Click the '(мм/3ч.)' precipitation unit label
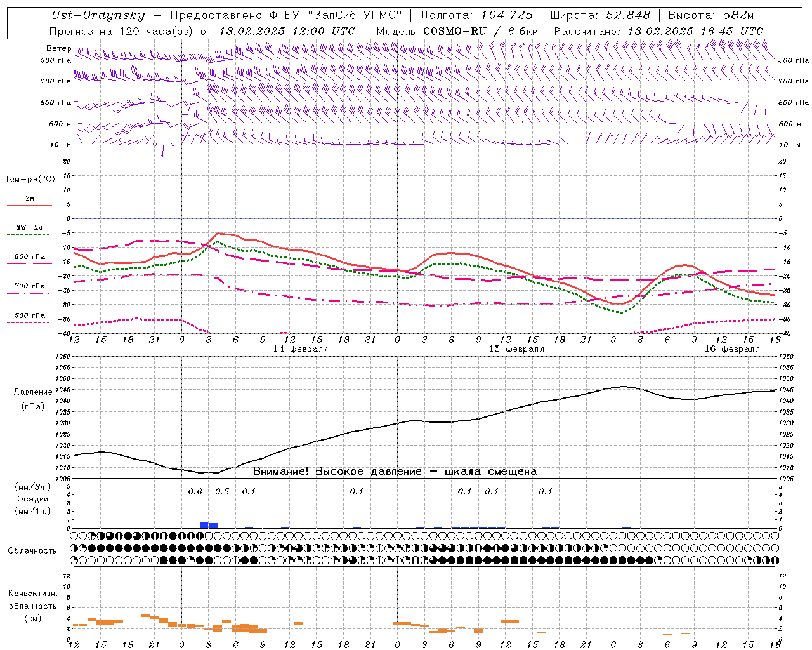The height and width of the screenshot is (650, 812). tap(33, 487)
